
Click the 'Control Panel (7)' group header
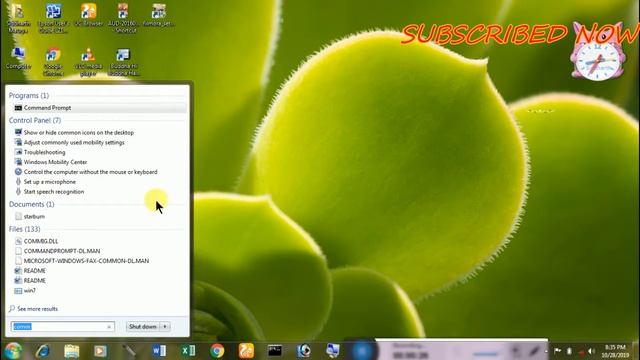pos(35,120)
